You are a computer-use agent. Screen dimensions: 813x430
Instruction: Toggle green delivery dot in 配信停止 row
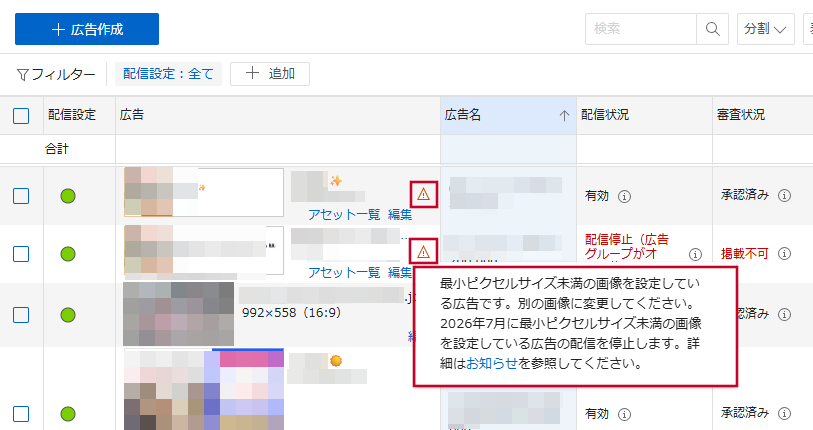click(68, 254)
